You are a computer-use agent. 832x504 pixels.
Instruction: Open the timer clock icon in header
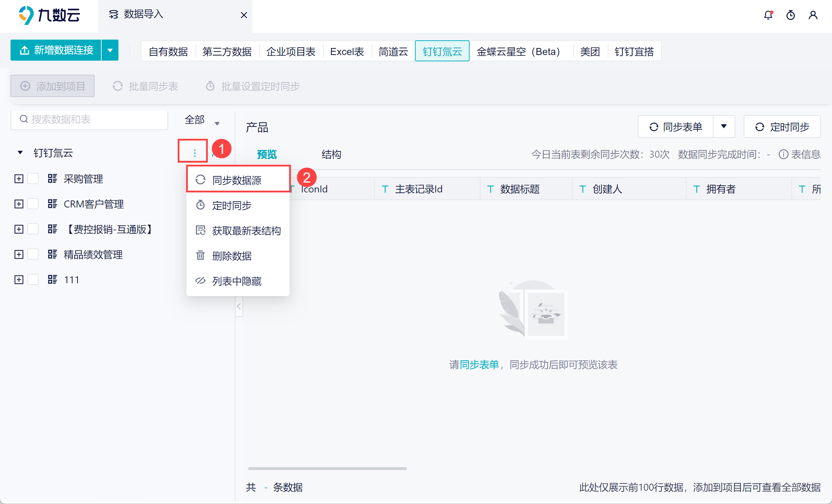click(x=791, y=15)
